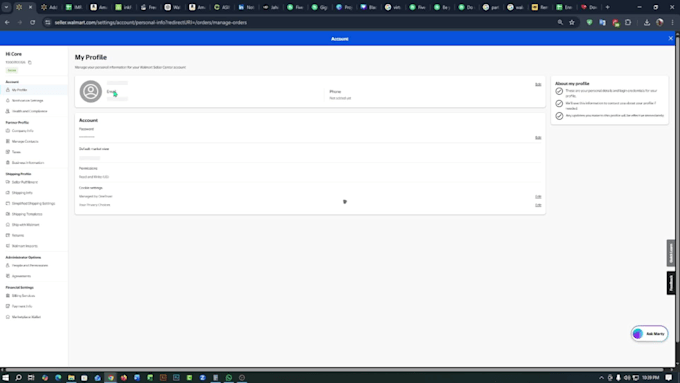Open the Feedback side tab
Screen dimensions: 680x383
pos(671,283)
